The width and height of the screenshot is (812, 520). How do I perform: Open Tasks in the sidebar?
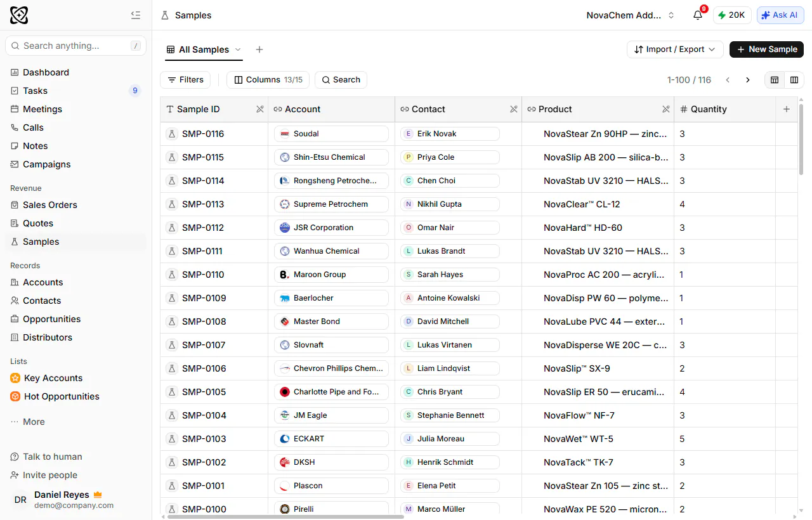click(x=76, y=91)
